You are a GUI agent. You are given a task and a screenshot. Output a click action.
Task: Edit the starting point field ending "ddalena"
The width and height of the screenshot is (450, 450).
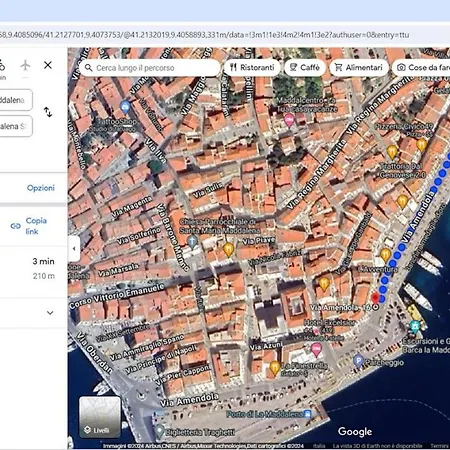(x=16, y=100)
